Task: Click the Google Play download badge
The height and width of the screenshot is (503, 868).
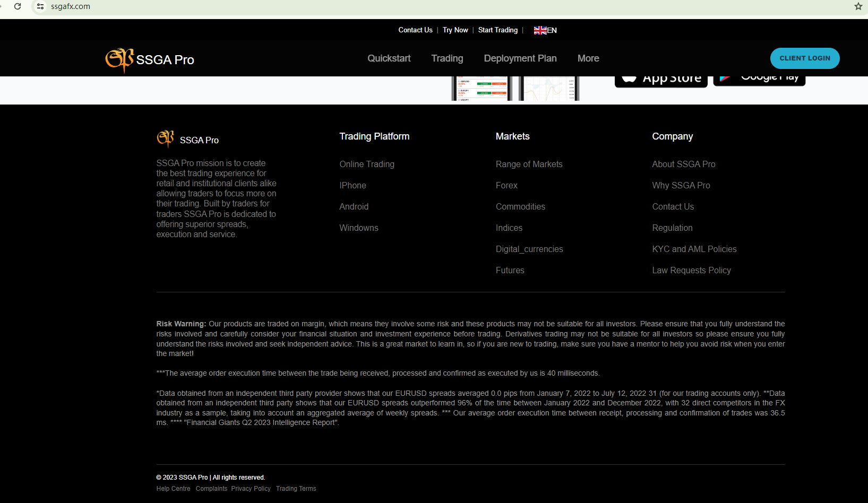Action: 759,81
